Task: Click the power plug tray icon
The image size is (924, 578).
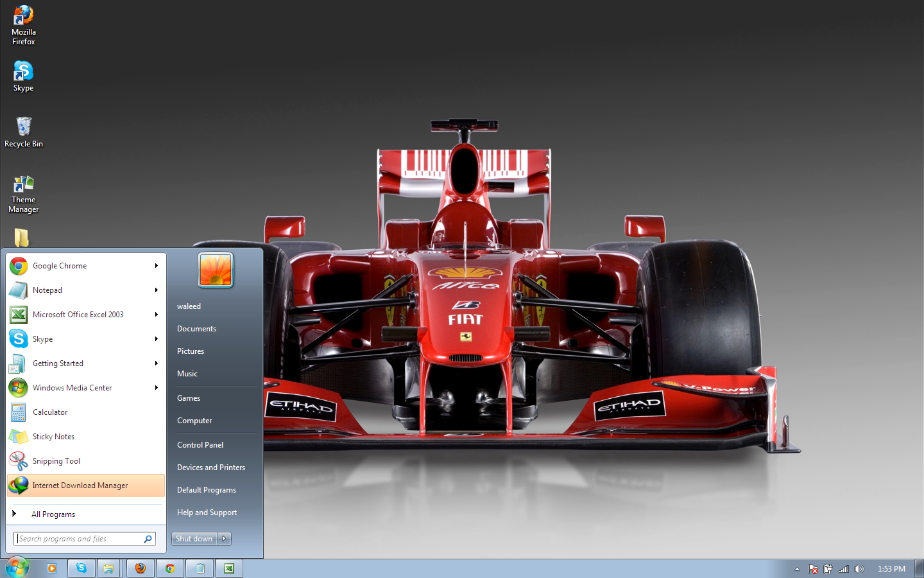Action: pyautogui.click(x=828, y=569)
